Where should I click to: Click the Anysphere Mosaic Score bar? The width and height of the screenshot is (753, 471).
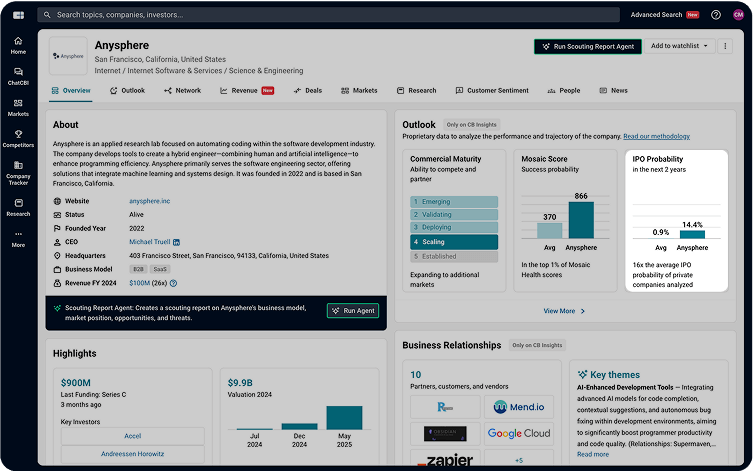point(581,221)
